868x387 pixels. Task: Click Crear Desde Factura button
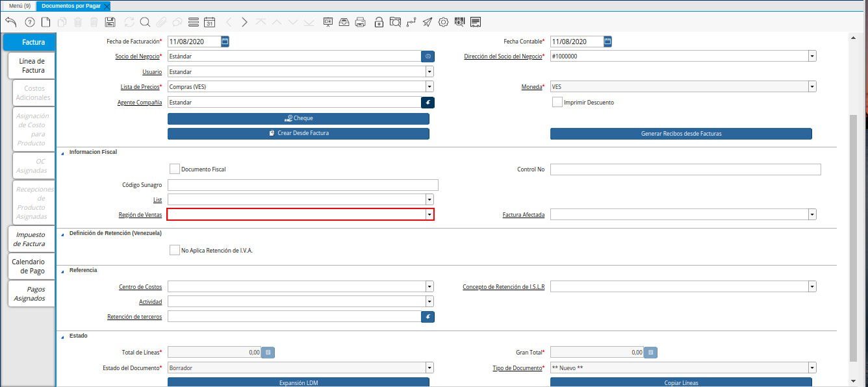pos(298,134)
